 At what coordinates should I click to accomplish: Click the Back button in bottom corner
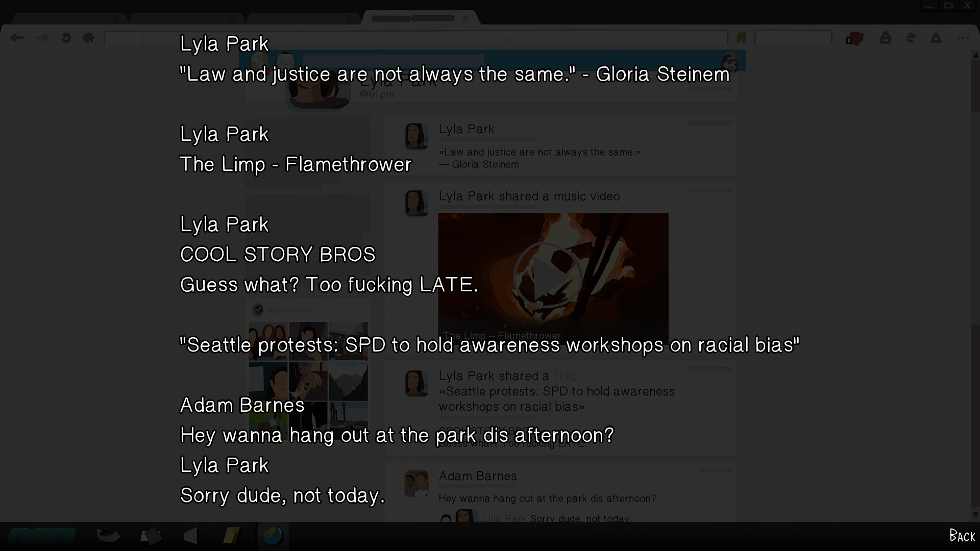tap(962, 536)
